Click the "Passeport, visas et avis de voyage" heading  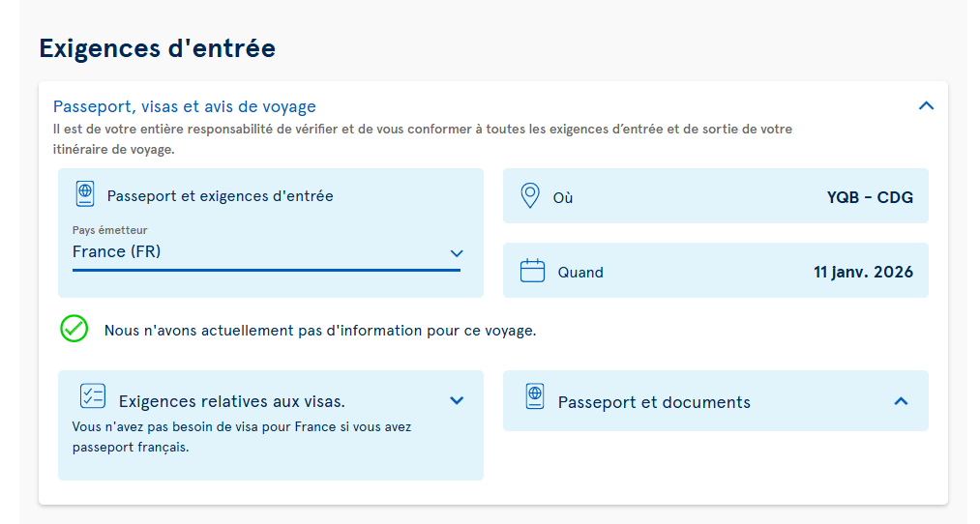click(x=185, y=106)
